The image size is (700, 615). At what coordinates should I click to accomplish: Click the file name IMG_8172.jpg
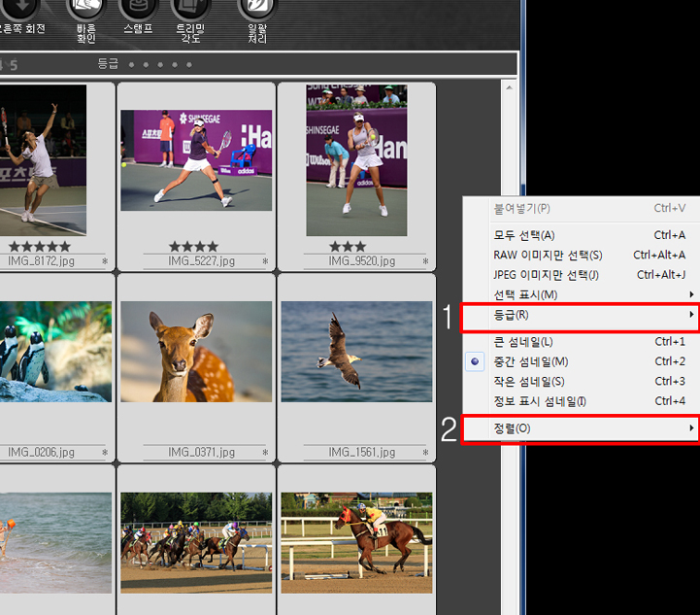pyautogui.click(x=41, y=260)
